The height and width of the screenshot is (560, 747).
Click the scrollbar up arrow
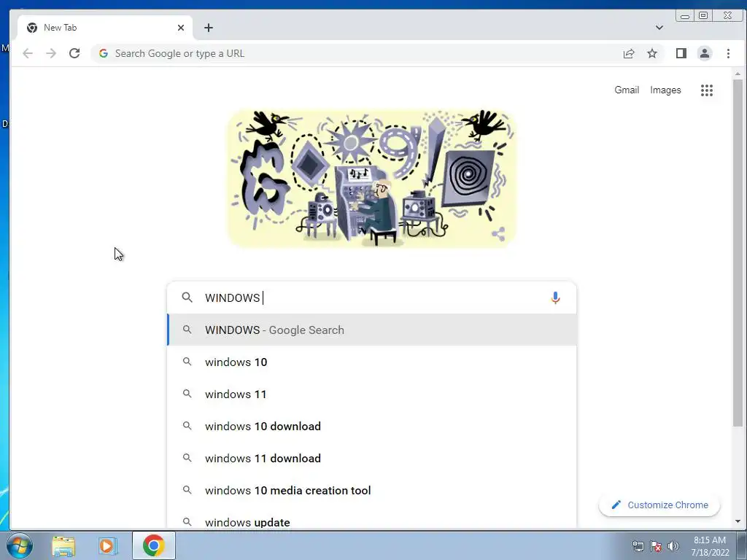click(738, 74)
